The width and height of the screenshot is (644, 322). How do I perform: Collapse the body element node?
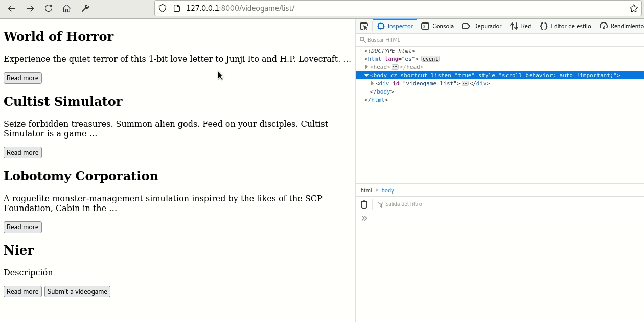pos(366,75)
